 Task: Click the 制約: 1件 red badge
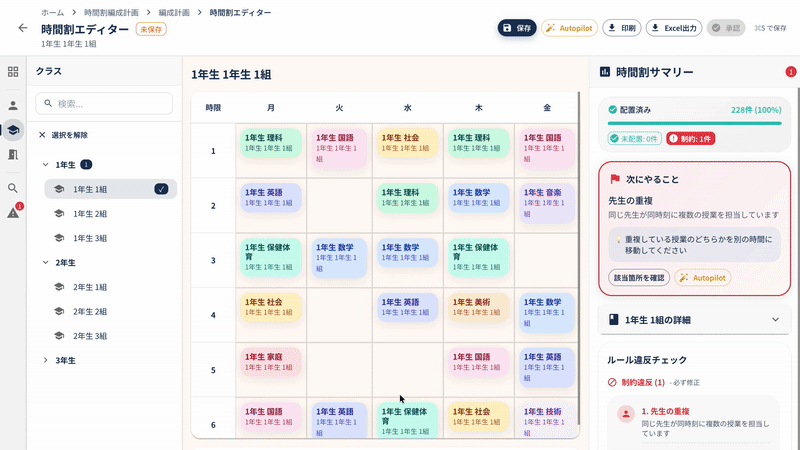click(x=691, y=139)
